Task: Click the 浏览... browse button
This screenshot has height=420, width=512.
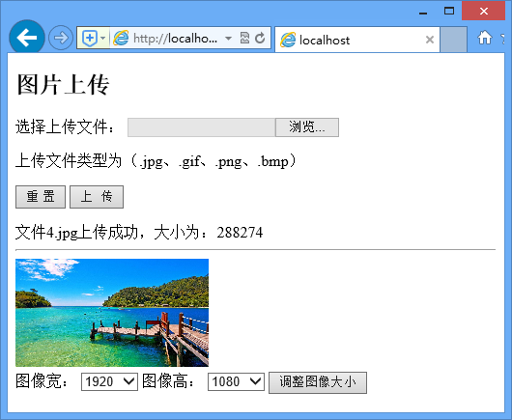Action: [x=307, y=127]
